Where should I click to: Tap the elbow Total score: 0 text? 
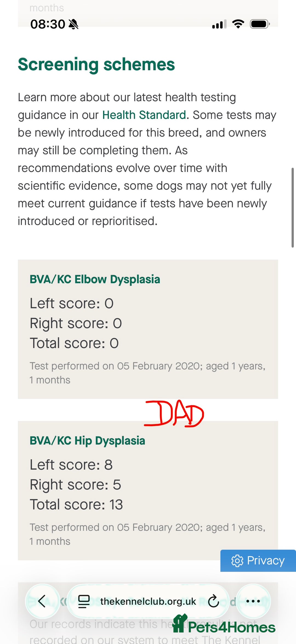pos(74,343)
